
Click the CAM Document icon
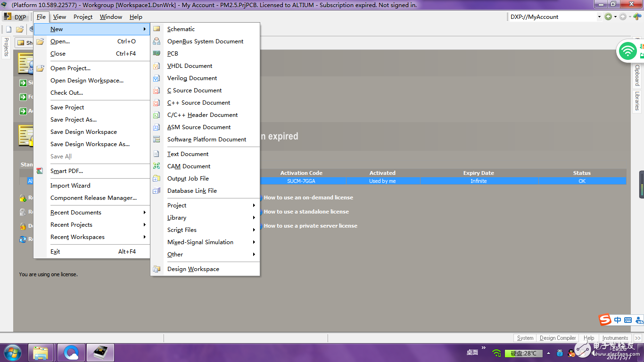[x=157, y=166]
